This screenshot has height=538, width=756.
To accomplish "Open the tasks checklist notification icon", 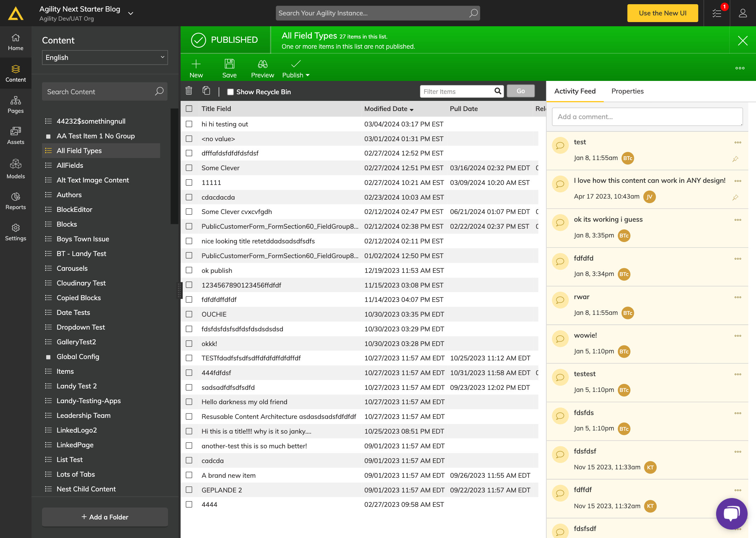I will 717,13.
